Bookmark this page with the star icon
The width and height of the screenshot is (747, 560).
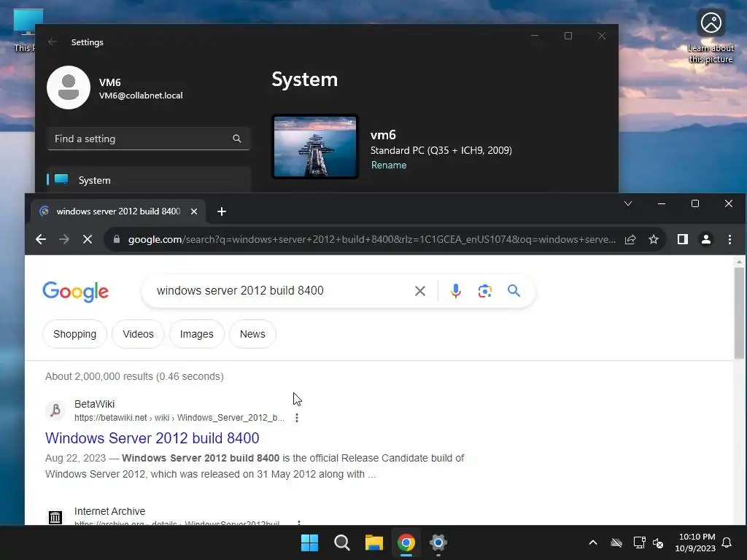[x=654, y=239]
